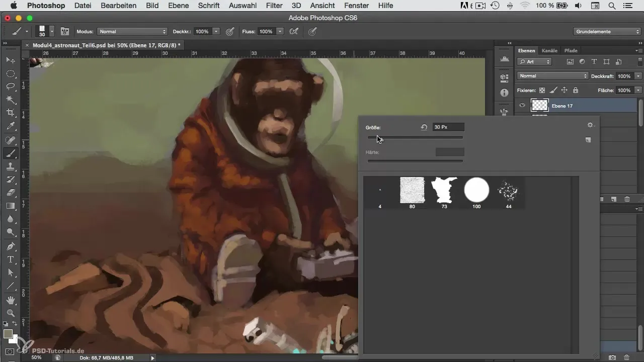Viewport: 644px width, 362px height.
Task: Create a new layer in Ebenen panel
Action: 614,199
